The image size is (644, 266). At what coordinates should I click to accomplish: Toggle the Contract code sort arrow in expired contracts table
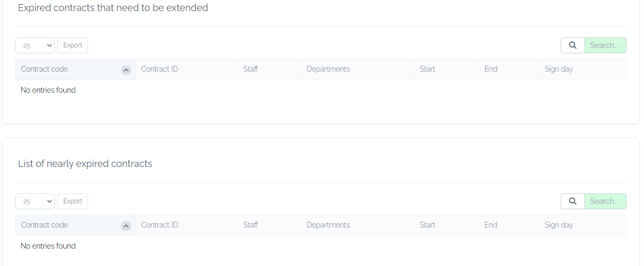point(126,70)
